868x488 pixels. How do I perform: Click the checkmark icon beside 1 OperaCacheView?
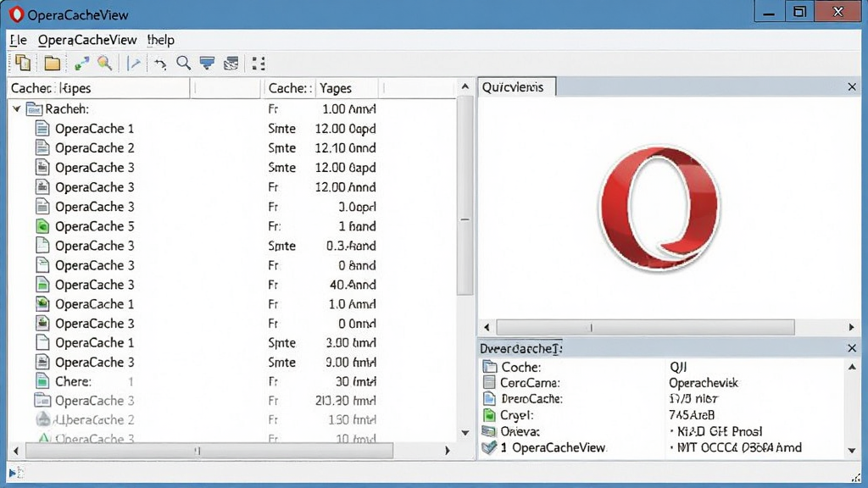(x=489, y=447)
